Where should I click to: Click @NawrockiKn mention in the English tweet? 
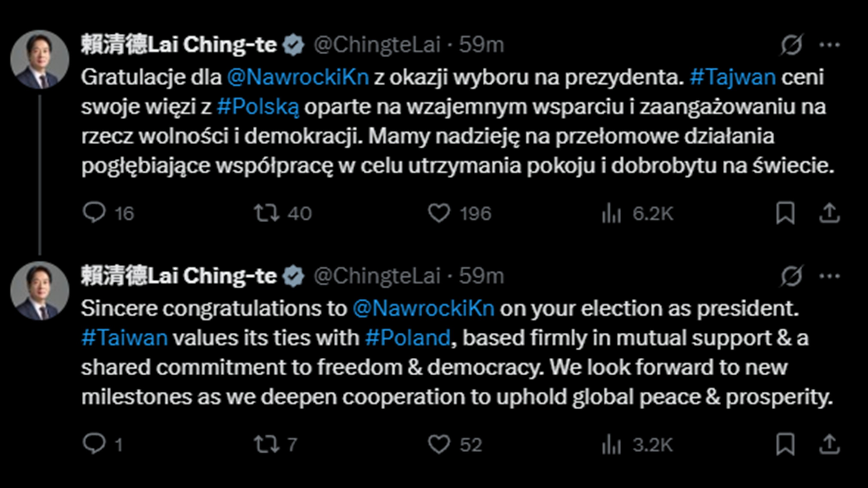coord(424,308)
